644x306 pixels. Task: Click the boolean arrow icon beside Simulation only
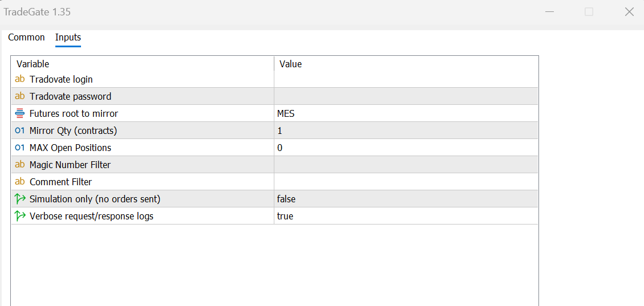[20, 199]
